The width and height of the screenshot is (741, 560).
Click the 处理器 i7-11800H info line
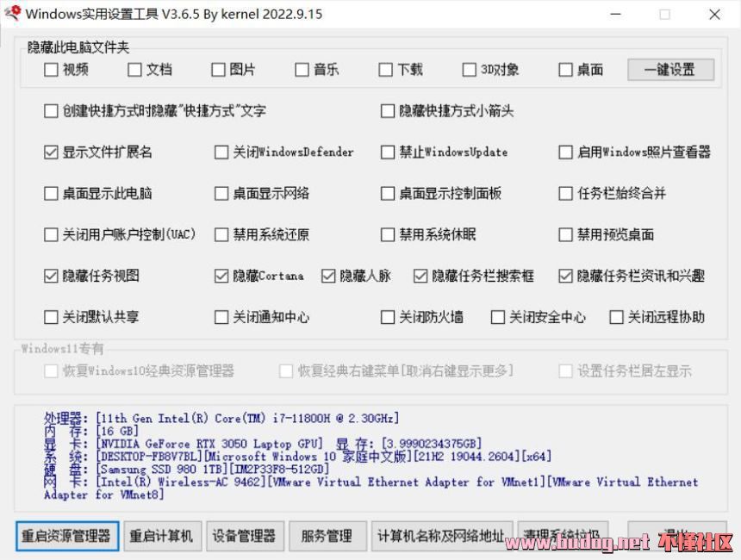(221, 418)
